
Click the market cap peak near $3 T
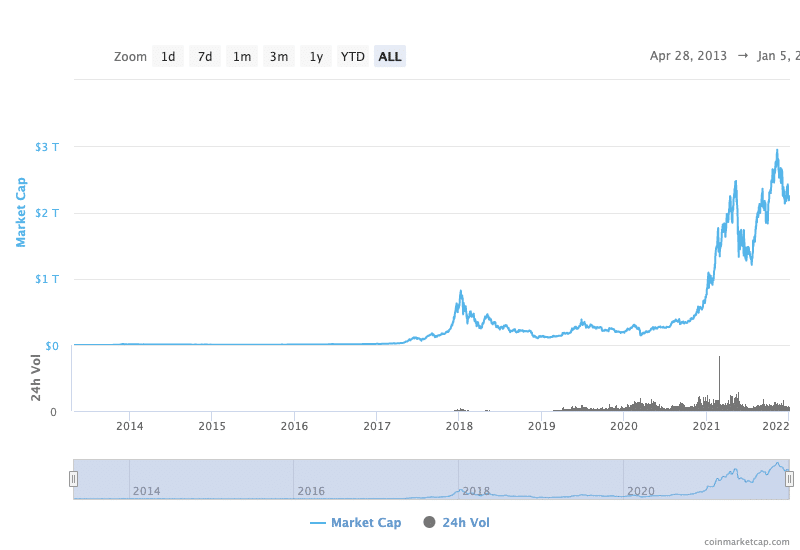(x=777, y=151)
